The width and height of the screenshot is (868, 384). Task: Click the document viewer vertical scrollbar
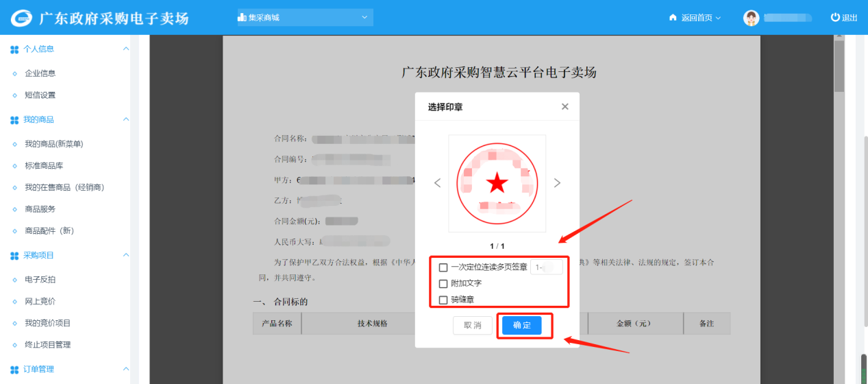coord(839,67)
